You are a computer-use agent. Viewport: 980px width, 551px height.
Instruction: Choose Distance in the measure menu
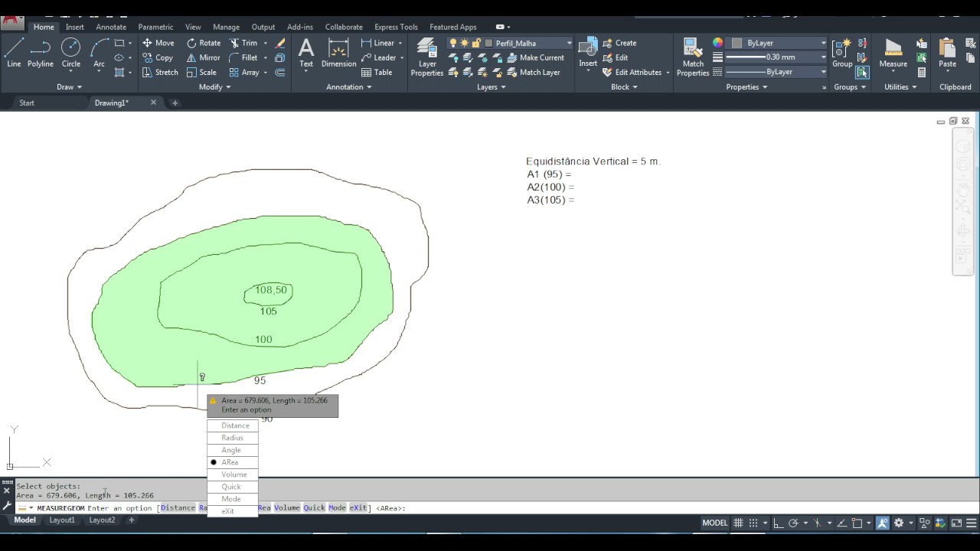(232, 425)
